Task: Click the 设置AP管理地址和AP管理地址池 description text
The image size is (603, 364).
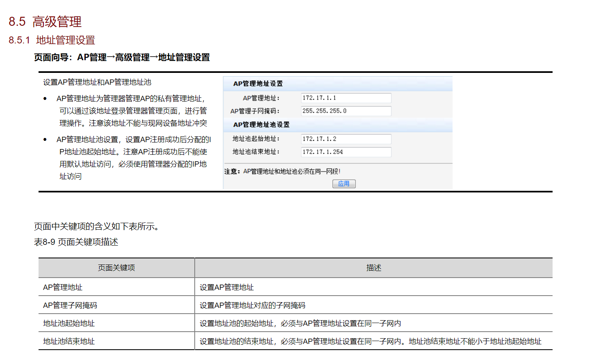Action: pos(97,82)
